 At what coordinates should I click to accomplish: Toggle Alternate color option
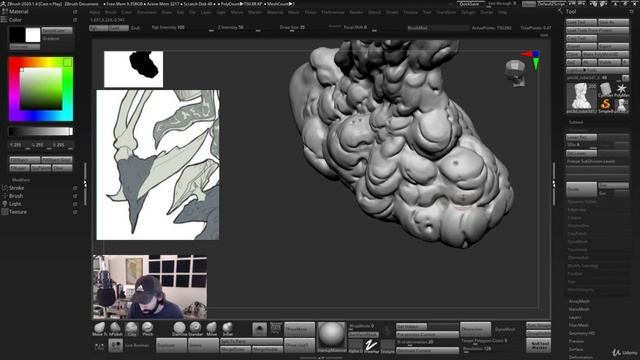click(24, 47)
